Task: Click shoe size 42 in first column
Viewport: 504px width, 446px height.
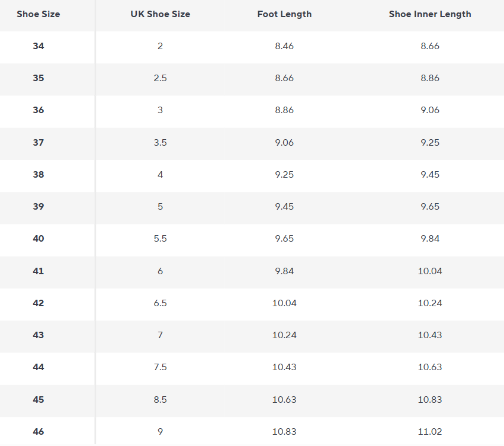Action: (x=38, y=303)
